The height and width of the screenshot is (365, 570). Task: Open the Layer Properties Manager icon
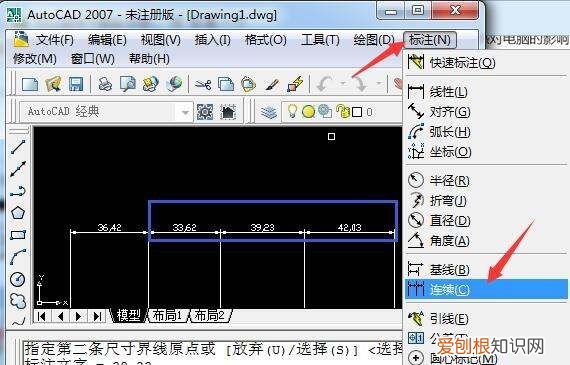point(269,112)
